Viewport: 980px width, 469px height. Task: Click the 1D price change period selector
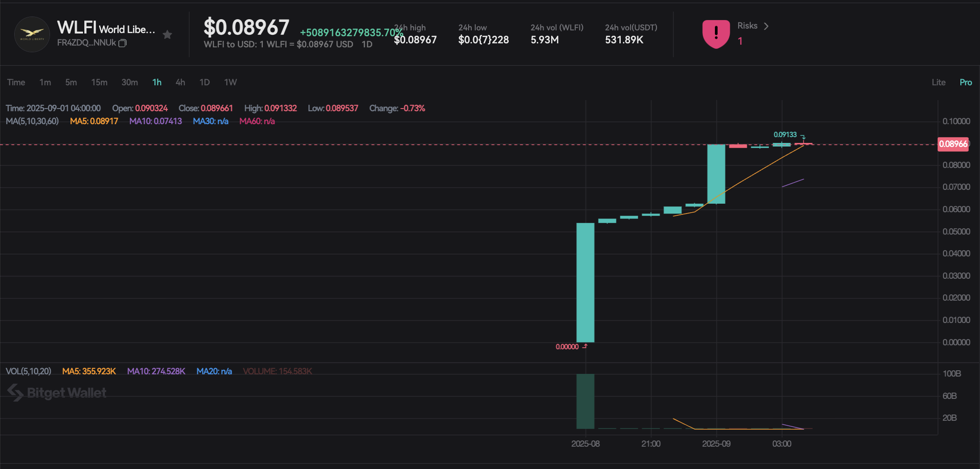pyautogui.click(x=367, y=44)
